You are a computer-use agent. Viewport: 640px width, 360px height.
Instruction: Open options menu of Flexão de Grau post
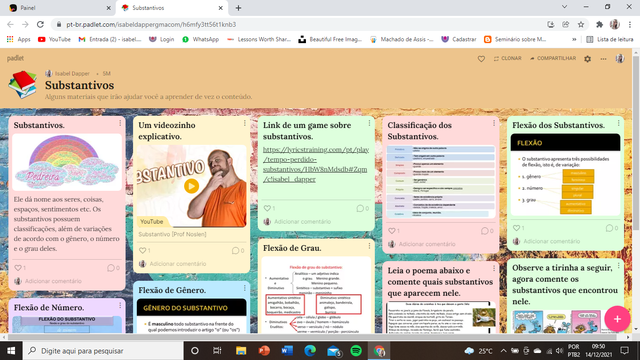(369, 246)
